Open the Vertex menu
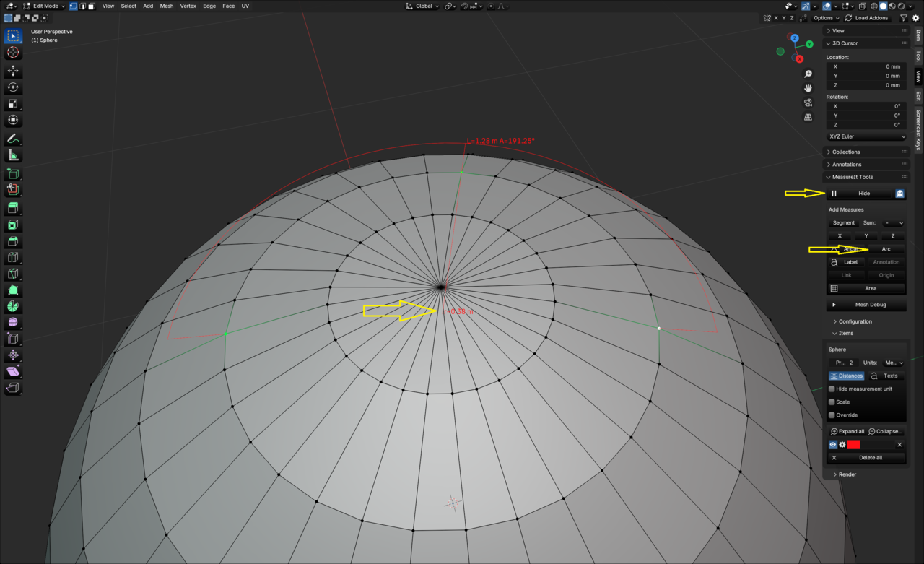 [188, 6]
